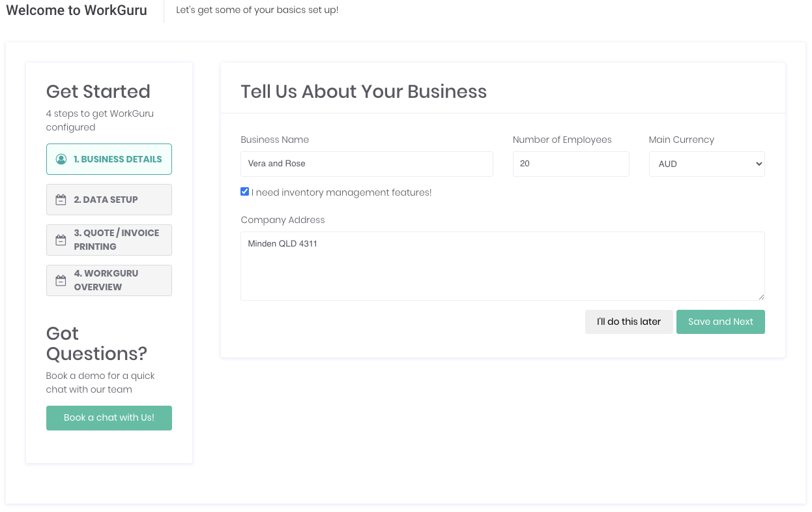Click the calendar icon beside Data Setup
The image size is (812, 512).
(61, 200)
